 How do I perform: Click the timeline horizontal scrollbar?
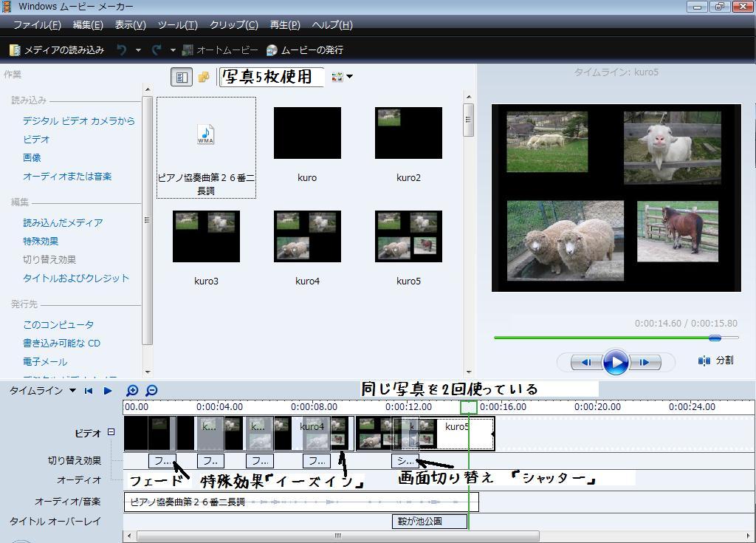(x=338, y=536)
